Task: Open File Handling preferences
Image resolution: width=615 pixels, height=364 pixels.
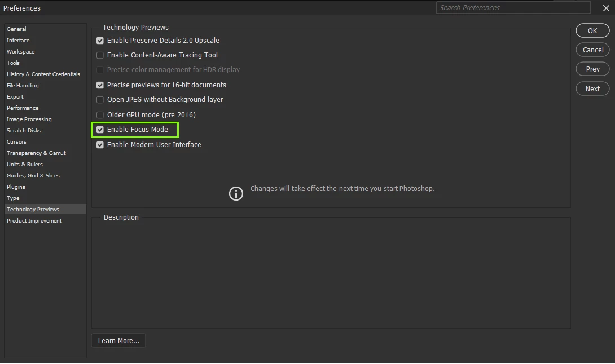Action: pos(23,86)
